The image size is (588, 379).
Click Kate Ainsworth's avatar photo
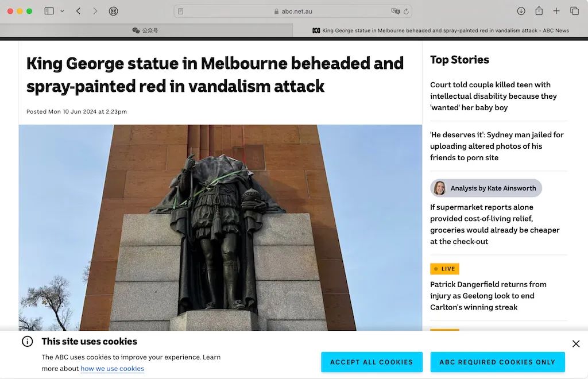point(439,188)
